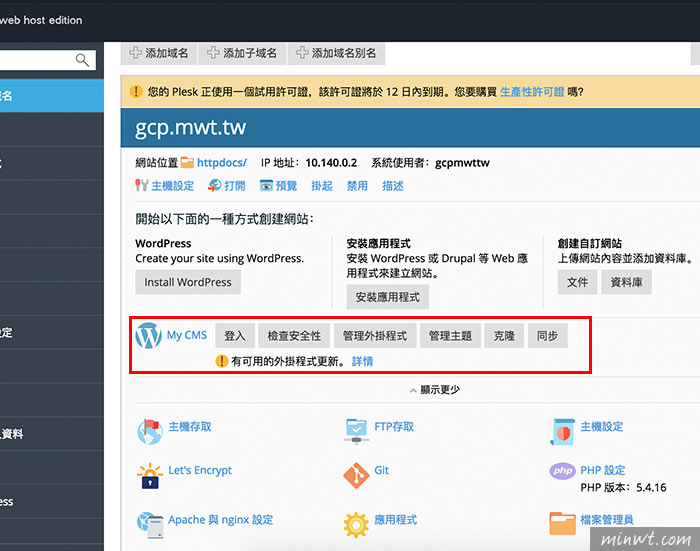The width and height of the screenshot is (700, 551).
Task: Click the FTP存取 folder icon
Action: 356,431
